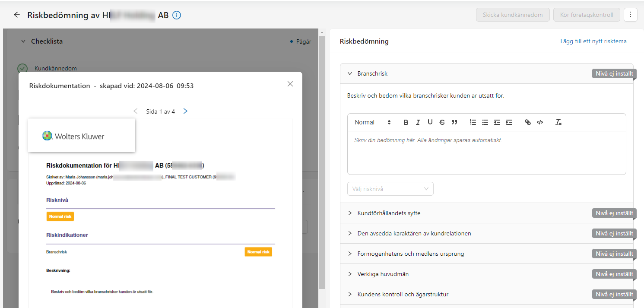
Task: Open the Välj risknivå dropdown
Action: (x=390, y=189)
